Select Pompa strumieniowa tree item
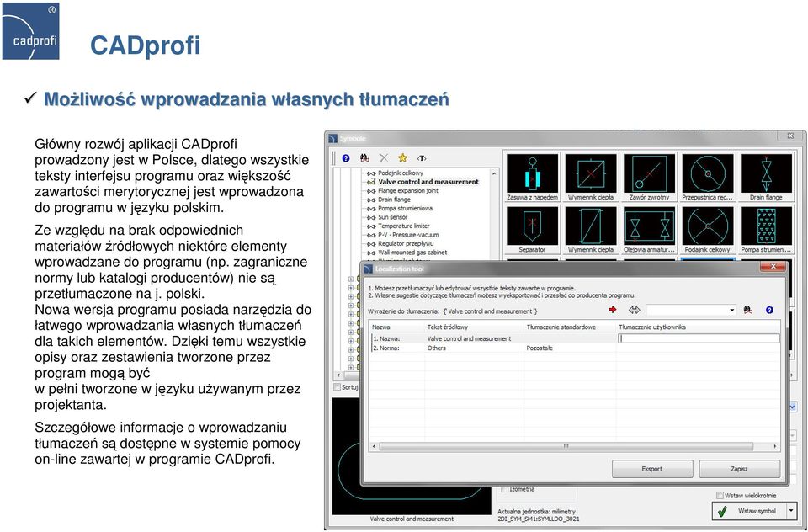 (x=405, y=208)
